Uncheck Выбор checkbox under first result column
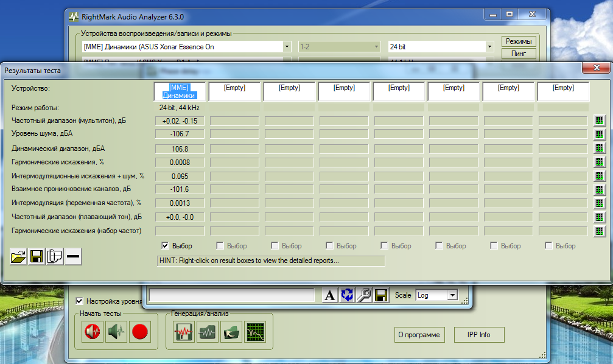613x364 pixels. pyautogui.click(x=165, y=245)
